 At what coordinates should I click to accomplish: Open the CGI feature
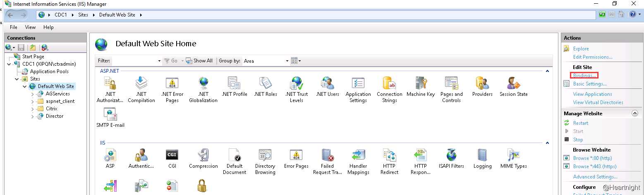pyautogui.click(x=172, y=159)
